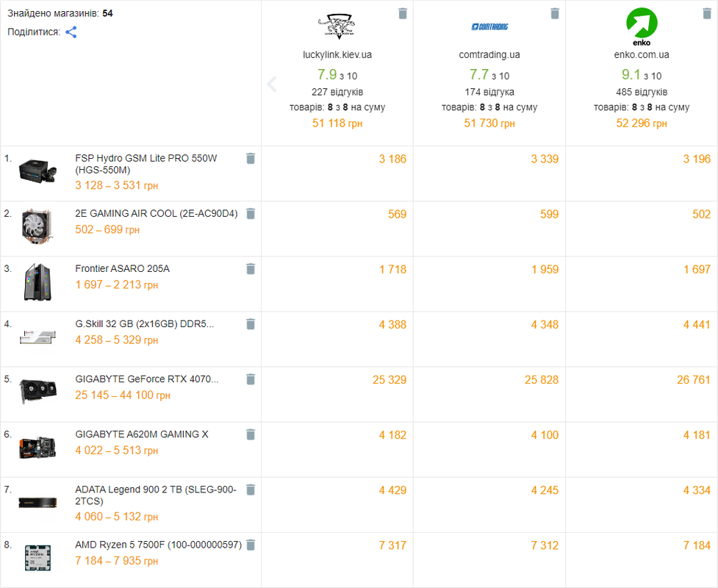Delete the enko.com.ua store column
This screenshot has width=718, height=588.
[707, 13]
